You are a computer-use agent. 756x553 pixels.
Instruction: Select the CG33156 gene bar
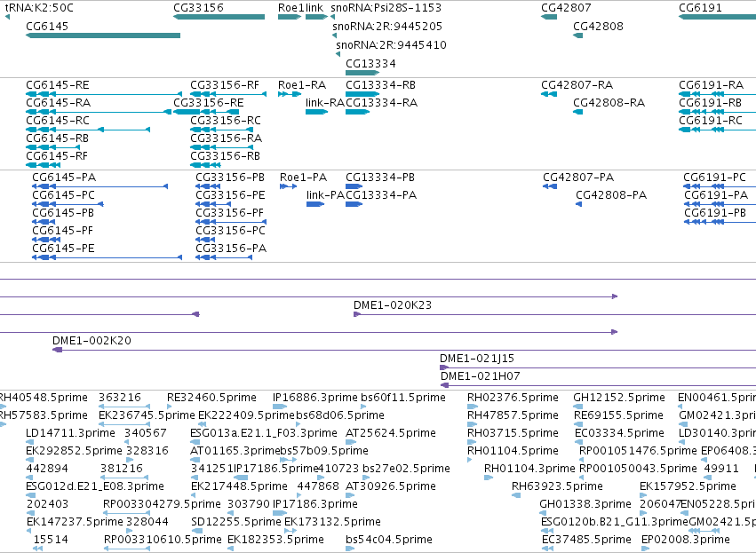click(x=219, y=17)
